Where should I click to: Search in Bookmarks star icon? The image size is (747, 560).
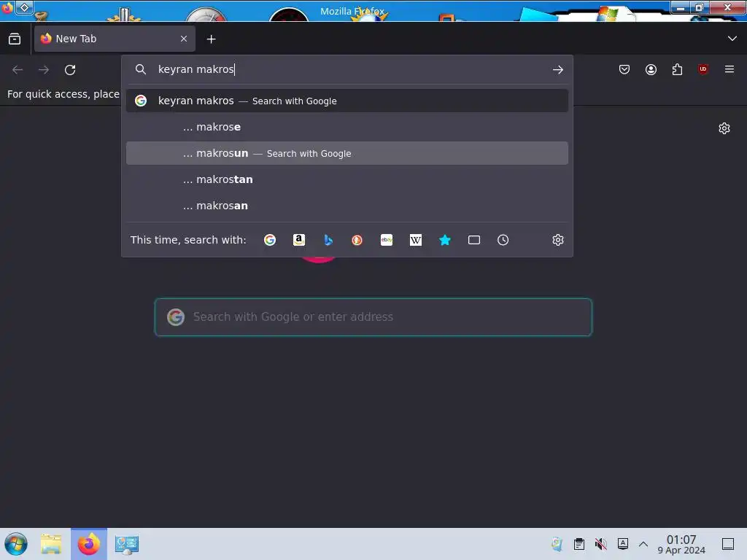coord(445,240)
